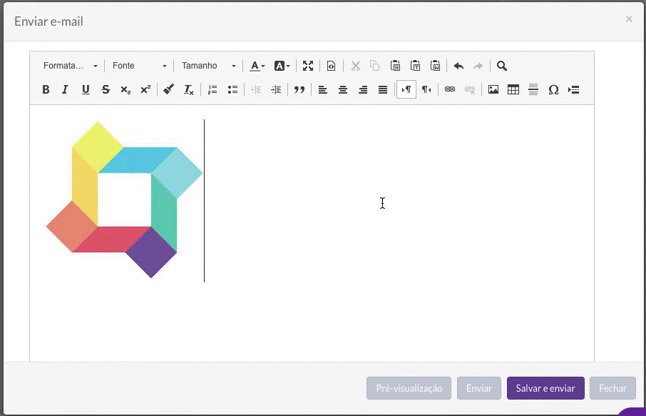Click the Fechar button
Image resolution: width=646 pixels, height=416 pixels.
(612, 388)
